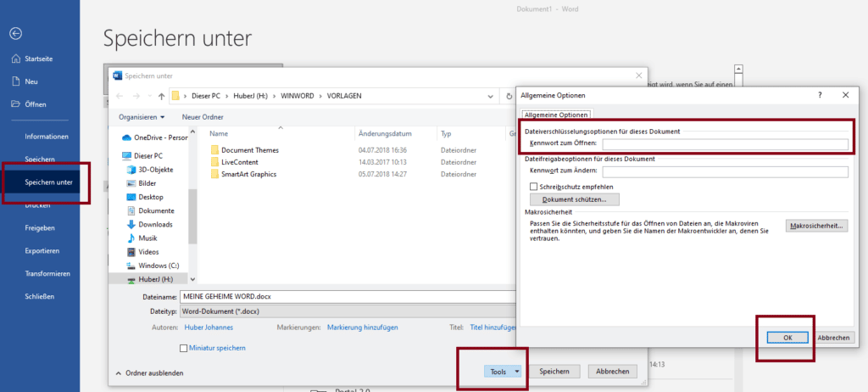Click the Neu document icon
The height and width of the screenshot is (392, 868).
(x=15, y=81)
